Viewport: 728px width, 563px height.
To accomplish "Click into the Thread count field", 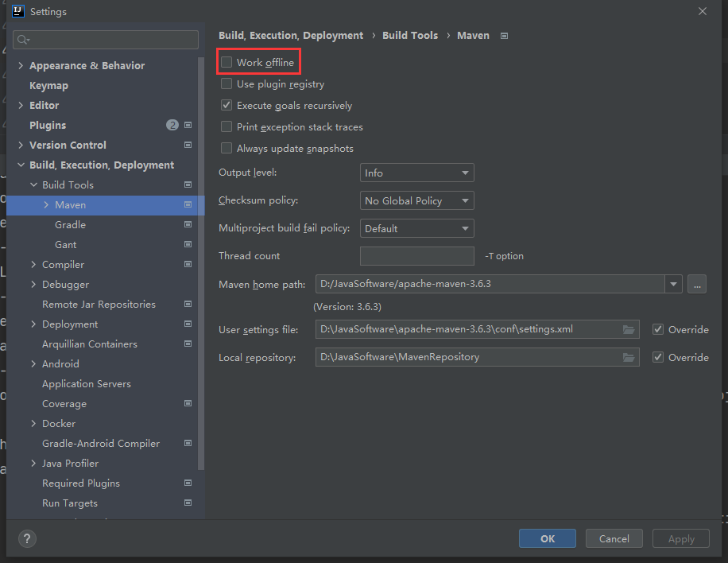I will (417, 256).
